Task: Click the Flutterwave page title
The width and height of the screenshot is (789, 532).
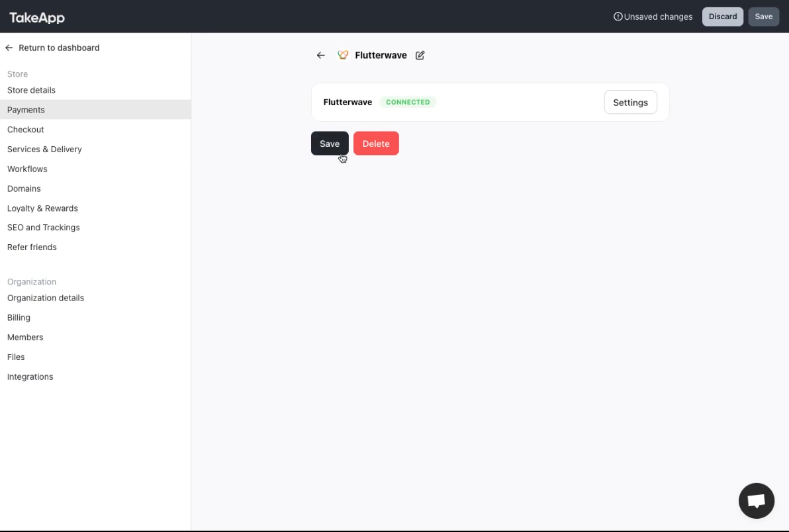Action: [x=381, y=56]
